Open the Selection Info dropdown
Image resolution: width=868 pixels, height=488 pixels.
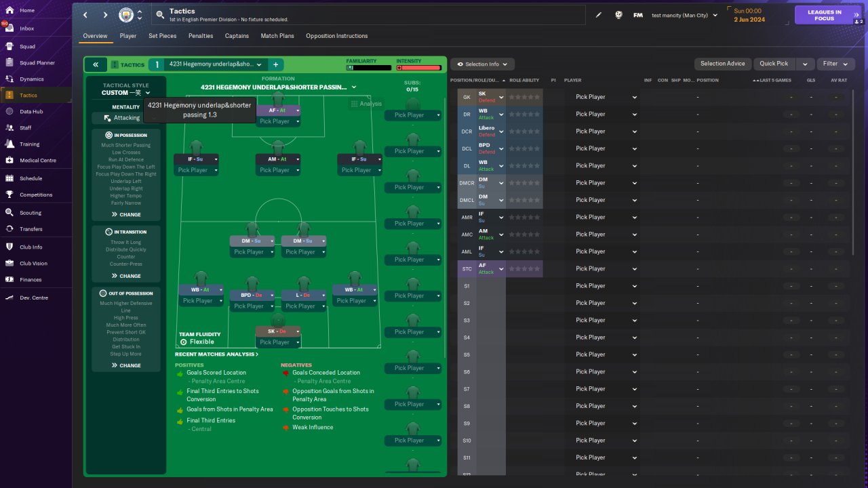483,64
